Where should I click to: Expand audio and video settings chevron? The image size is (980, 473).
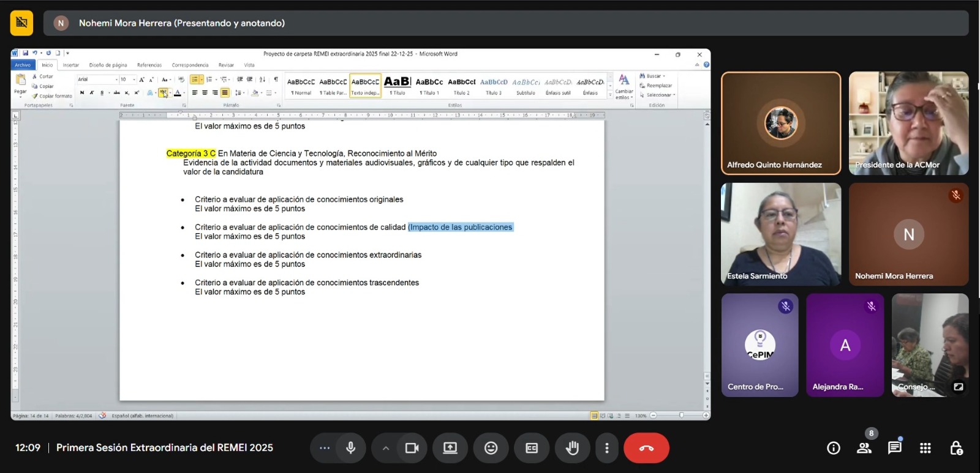pos(385,448)
